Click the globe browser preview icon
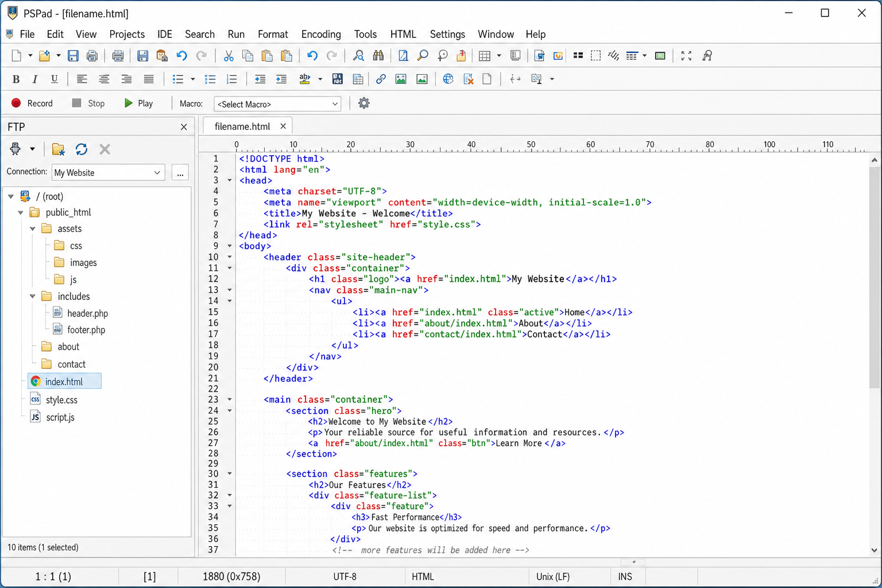Image resolution: width=882 pixels, height=588 pixels. point(448,79)
